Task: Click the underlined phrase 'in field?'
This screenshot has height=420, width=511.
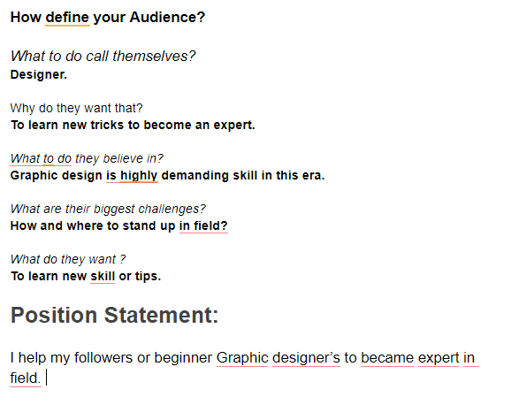Action: coord(203,226)
